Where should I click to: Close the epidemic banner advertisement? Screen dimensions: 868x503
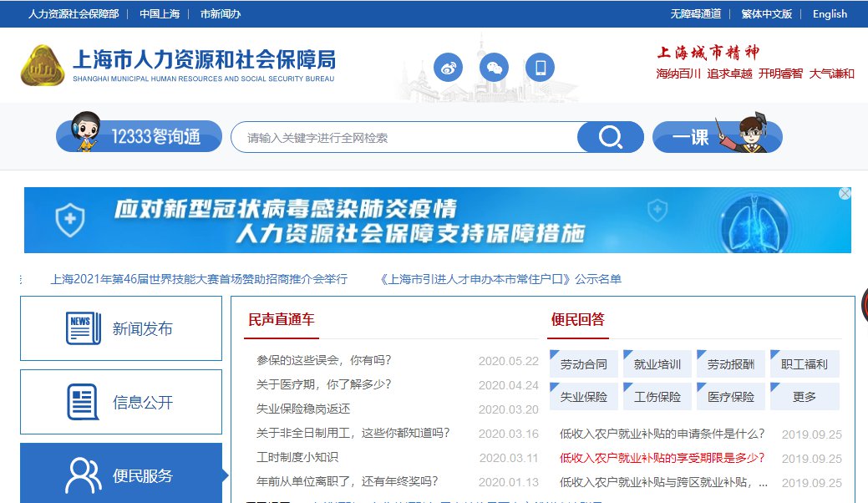click(x=845, y=194)
